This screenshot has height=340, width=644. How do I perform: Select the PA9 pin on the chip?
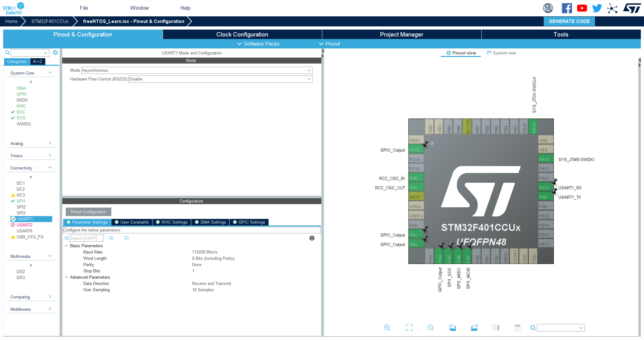coord(546,197)
